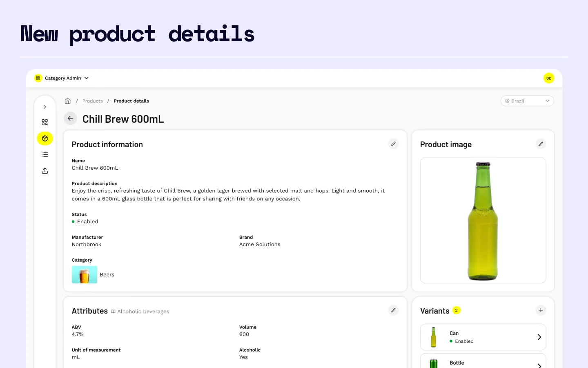Click the Can variant Enabled status
The image size is (588, 368).
tap(462, 341)
